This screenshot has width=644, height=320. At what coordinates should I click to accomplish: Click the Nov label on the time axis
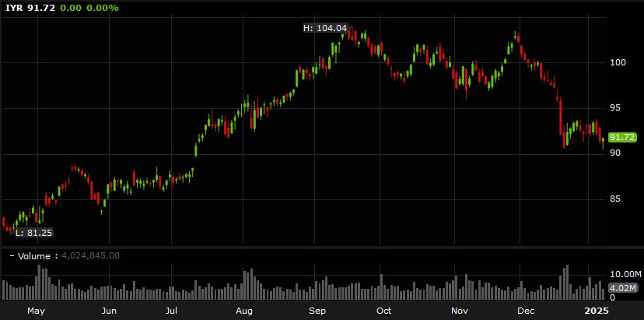click(459, 311)
